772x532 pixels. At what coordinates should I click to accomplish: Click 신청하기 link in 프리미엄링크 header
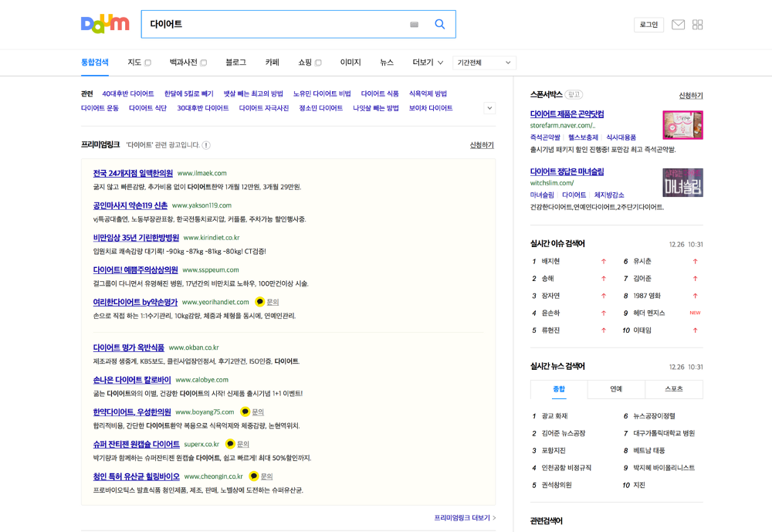coord(482,145)
